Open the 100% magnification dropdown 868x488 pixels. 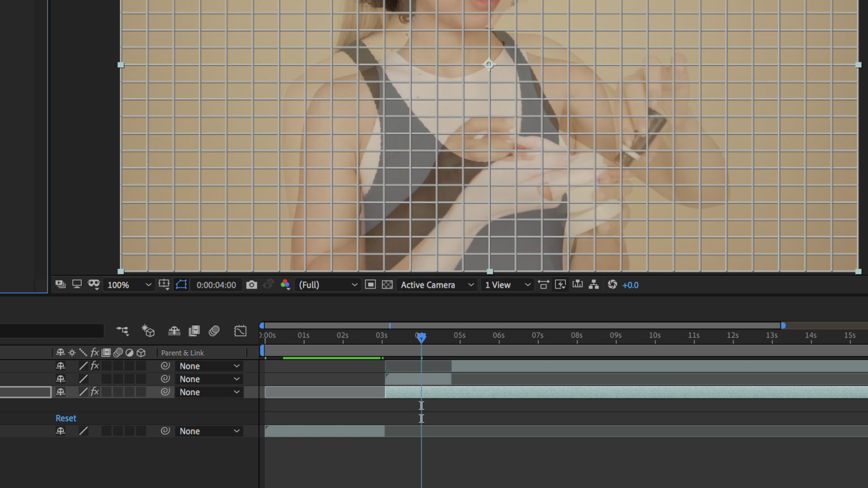[129, 285]
